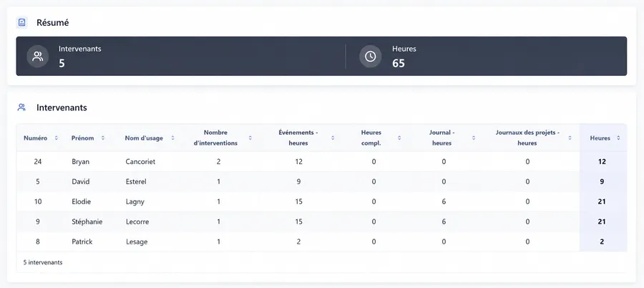The height and width of the screenshot is (288, 644).
Task: Sort by Heures compl. sort arrows
Action: point(399,138)
